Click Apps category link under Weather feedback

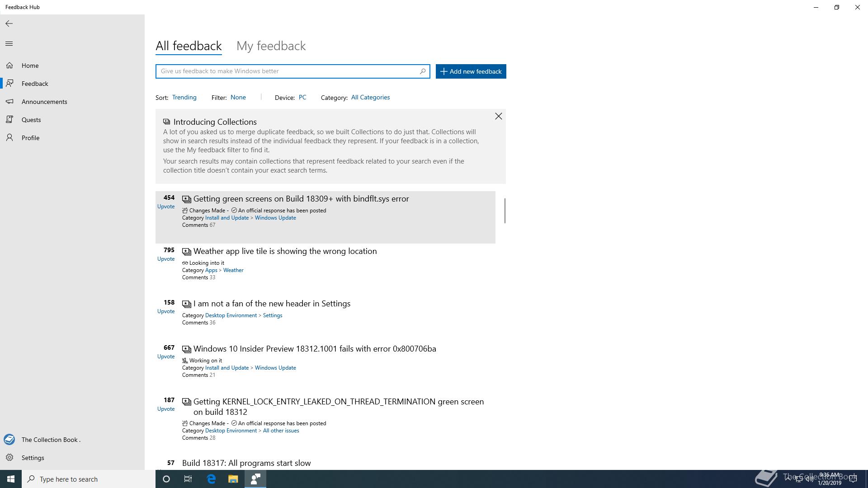211,270
